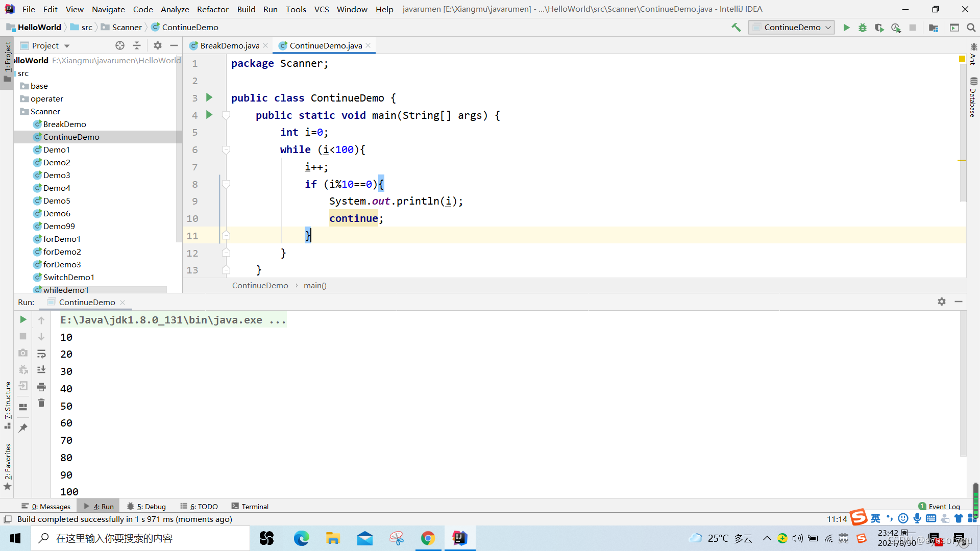Hide the Project panel with the minus icon

pyautogui.click(x=174, y=45)
